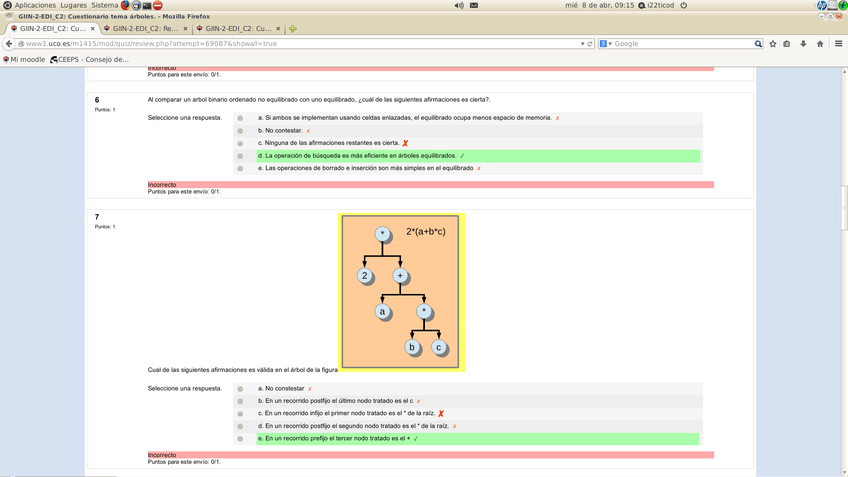Choose 'No contestar' radio in question 7
Screen dimensions: 848x477
240,389
